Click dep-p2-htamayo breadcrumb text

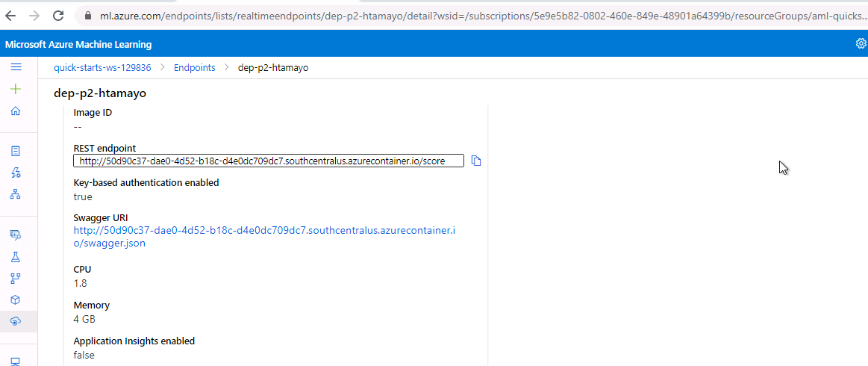point(273,67)
